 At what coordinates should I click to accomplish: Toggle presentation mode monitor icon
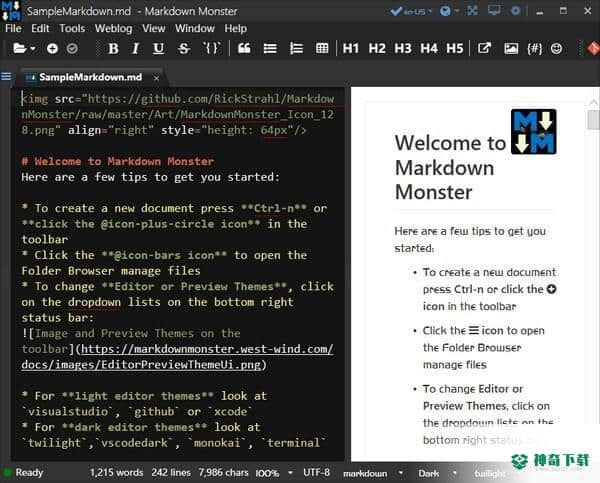coord(494,11)
